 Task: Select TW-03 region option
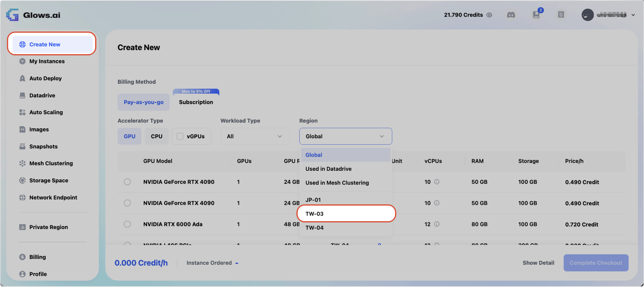coord(346,214)
